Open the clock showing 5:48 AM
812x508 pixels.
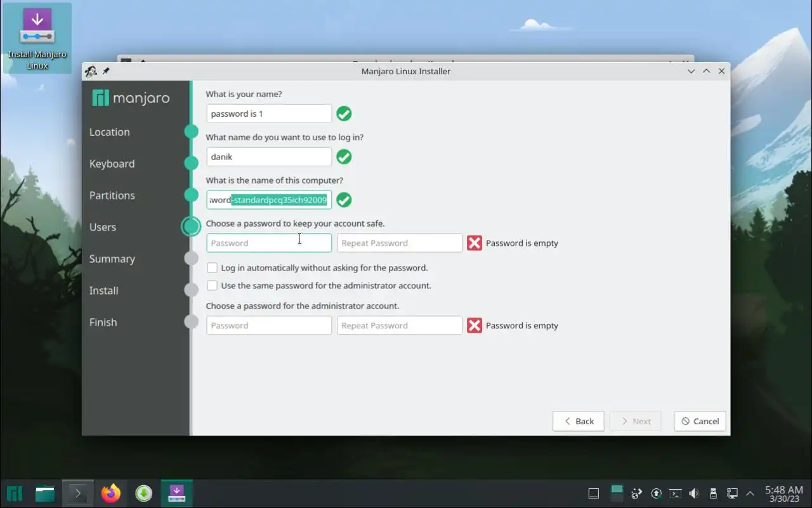pos(784,493)
